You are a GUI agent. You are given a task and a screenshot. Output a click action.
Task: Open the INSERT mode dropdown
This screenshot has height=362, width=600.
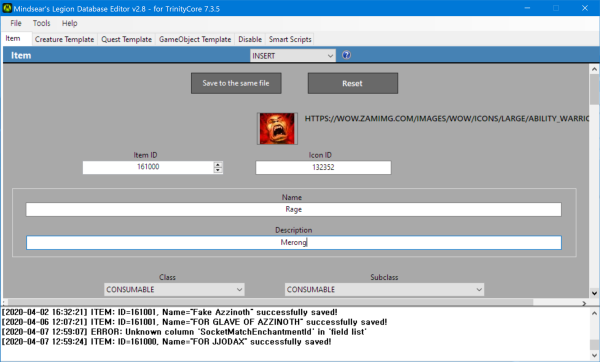pos(293,56)
